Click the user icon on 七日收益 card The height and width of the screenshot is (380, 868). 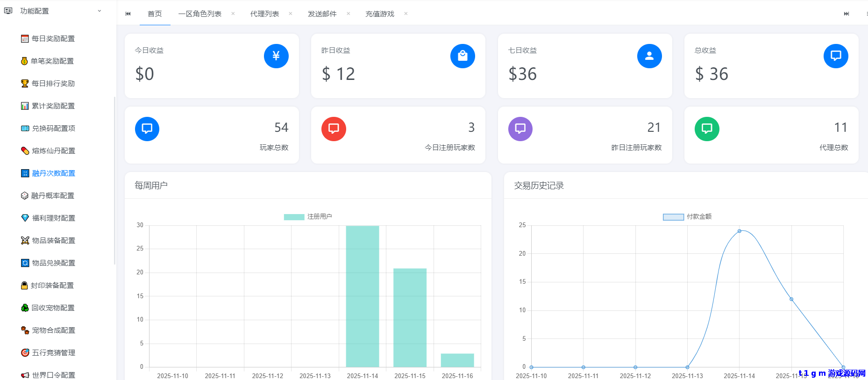[x=649, y=56]
